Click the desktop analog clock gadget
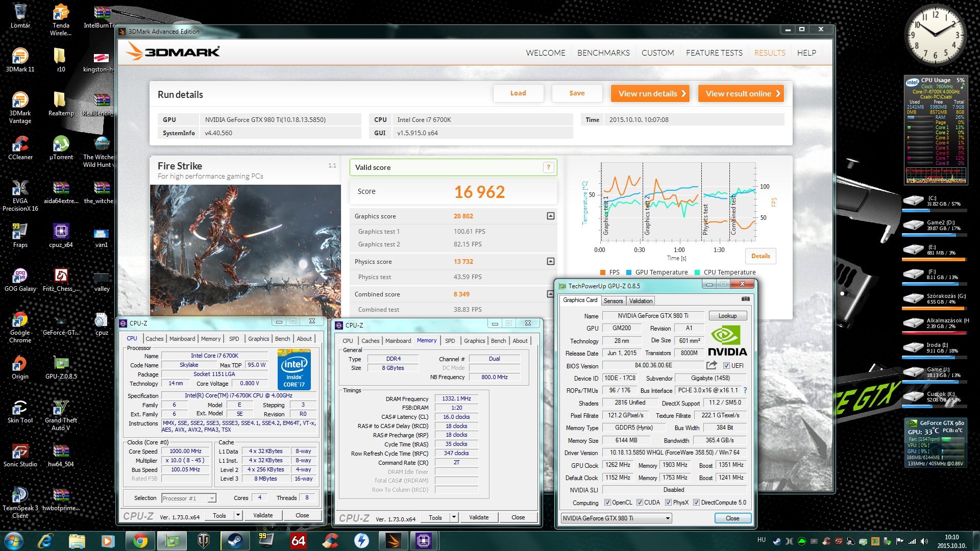The image size is (980, 551). point(936,35)
